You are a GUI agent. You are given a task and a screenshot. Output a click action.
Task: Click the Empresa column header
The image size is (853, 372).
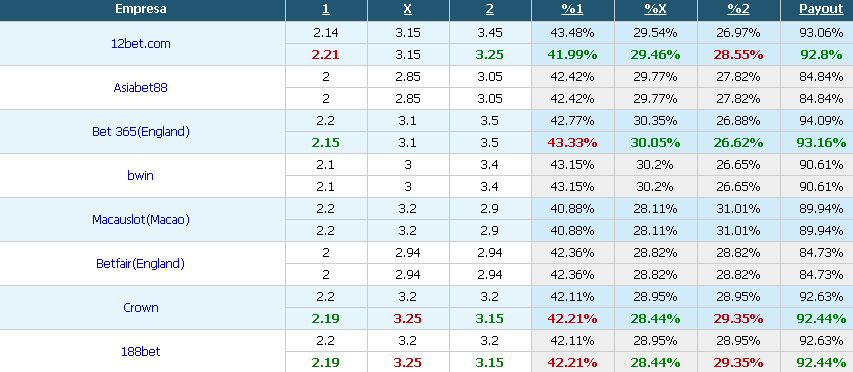click(141, 9)
